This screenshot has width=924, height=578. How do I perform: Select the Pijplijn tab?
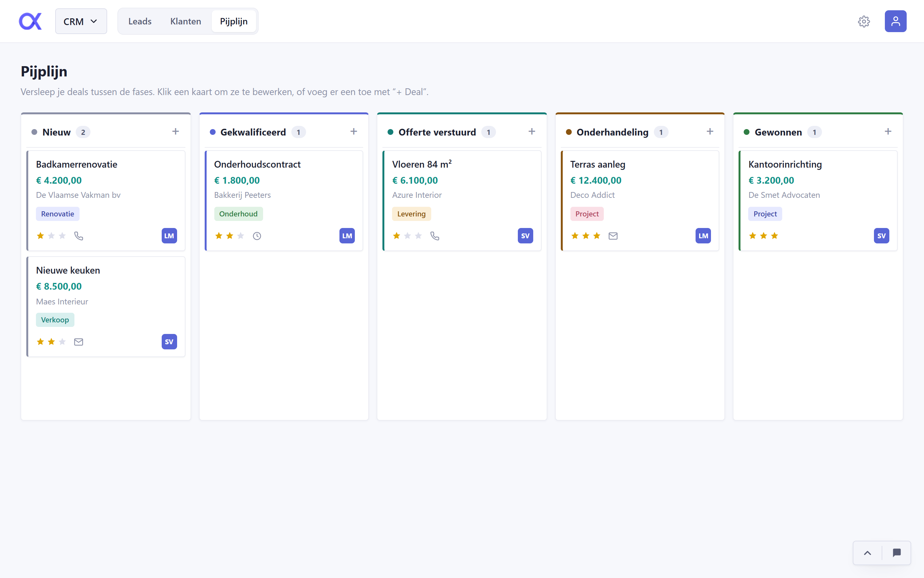pyautogui.click(x=234, y=22)
